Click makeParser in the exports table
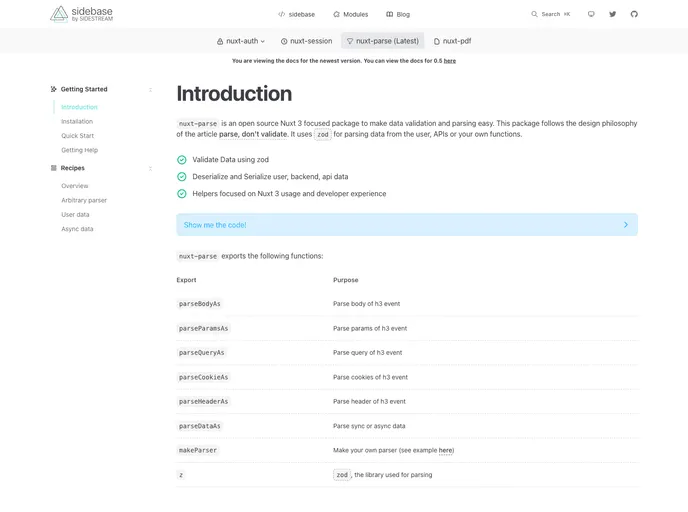 (197, 450)
